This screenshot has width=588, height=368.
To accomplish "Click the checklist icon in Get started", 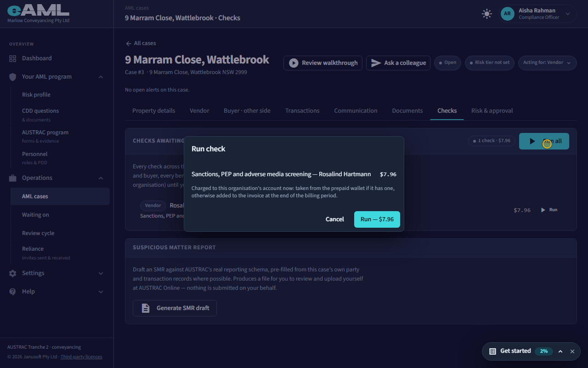I will (492, 351).
